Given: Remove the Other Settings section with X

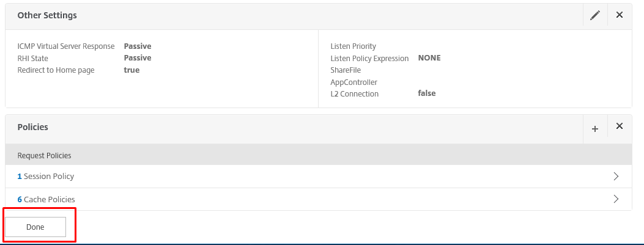Looking at the screenshot, I should (620, 15).
